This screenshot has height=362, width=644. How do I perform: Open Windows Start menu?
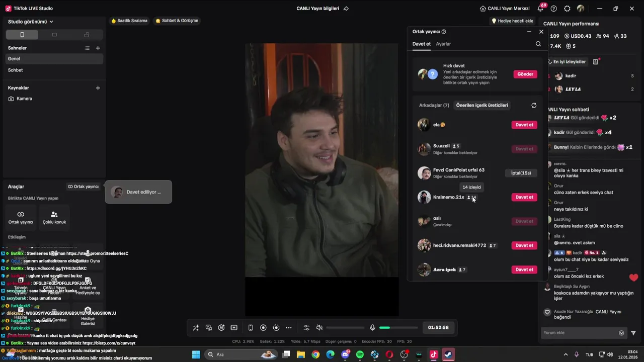click(196, 354)
